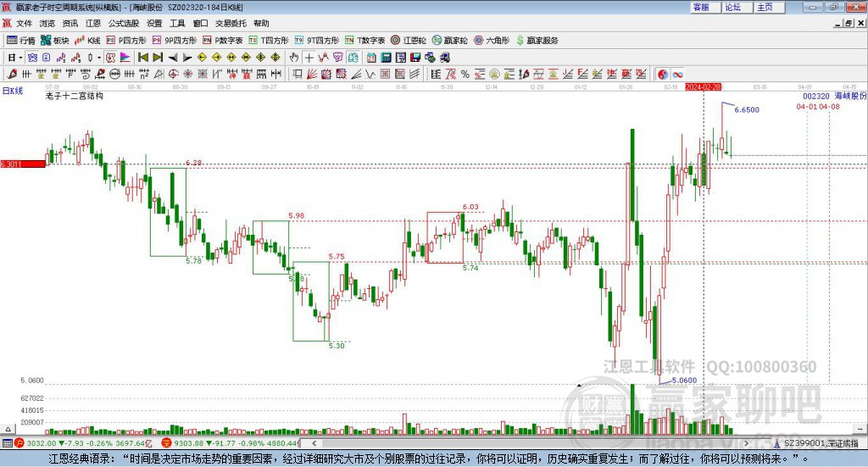Open the P四方形 tool
This screenshot has width=868, height=467.
pyautogui.click(x=126, y=41)
